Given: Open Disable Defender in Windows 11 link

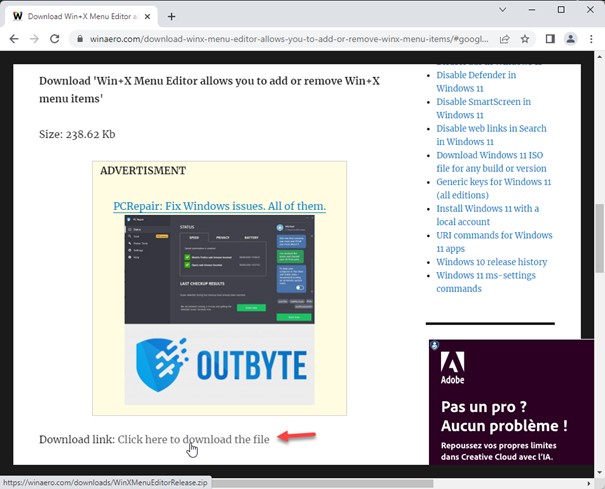Looking at the screenshot, I should click(x=476, y=81).
